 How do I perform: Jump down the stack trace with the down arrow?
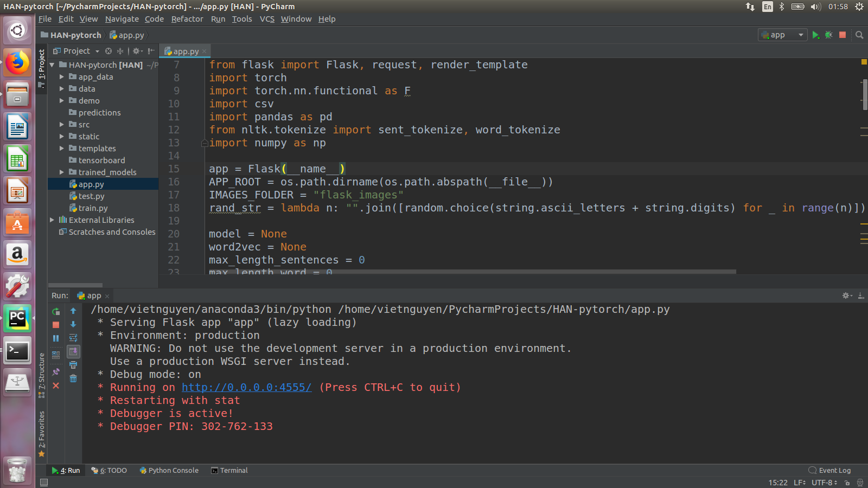73,324
